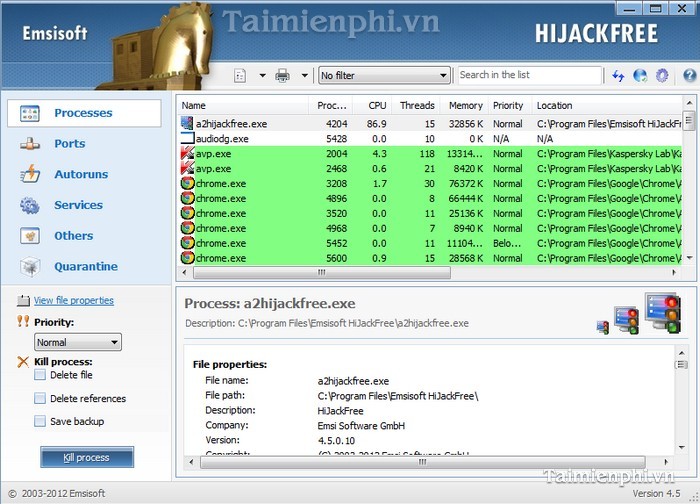Open the Priority Normal dropdown
The image size is (700, 504).
click(x=78, y=342)
